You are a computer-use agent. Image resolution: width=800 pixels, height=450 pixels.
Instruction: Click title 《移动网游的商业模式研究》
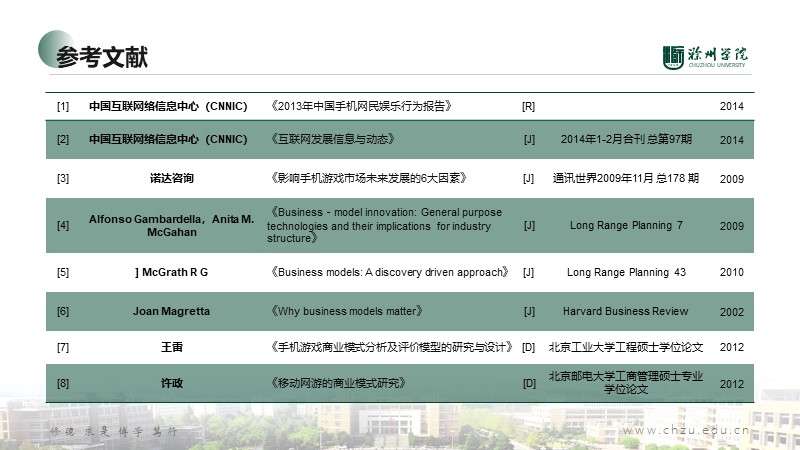[x=338, y=383]
